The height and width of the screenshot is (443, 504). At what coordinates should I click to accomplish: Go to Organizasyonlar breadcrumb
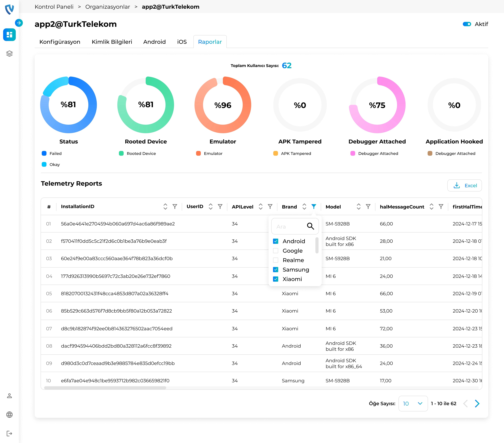107,7
